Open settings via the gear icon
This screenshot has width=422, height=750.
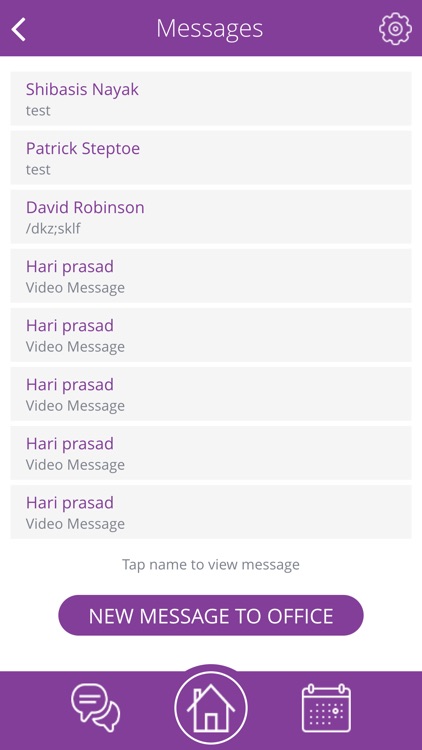point(395,29)
